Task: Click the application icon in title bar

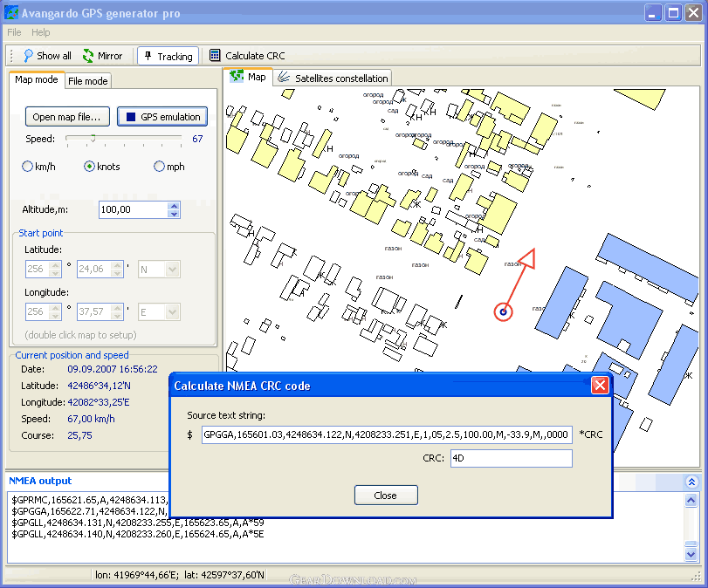Action: 11,12
